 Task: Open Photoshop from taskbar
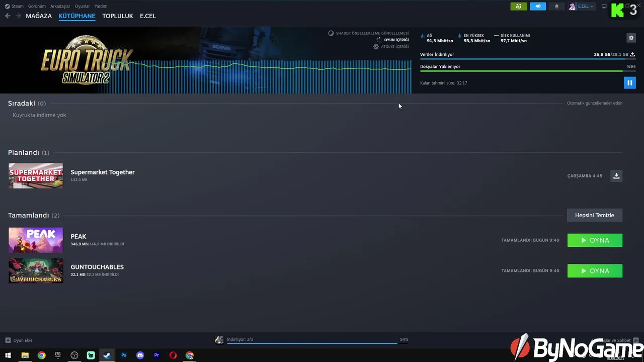(x=124, y=355)
